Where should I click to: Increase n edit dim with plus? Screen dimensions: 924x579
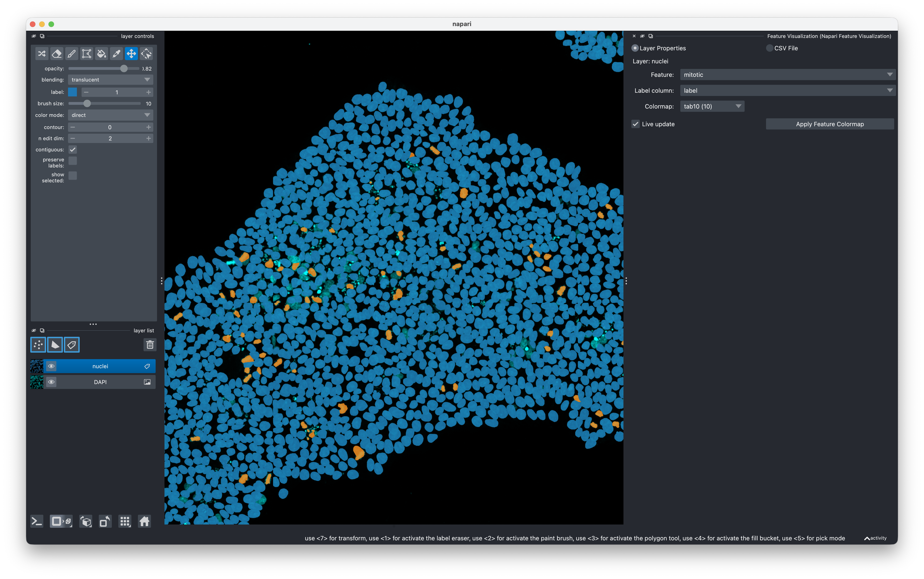coord(149,139)
